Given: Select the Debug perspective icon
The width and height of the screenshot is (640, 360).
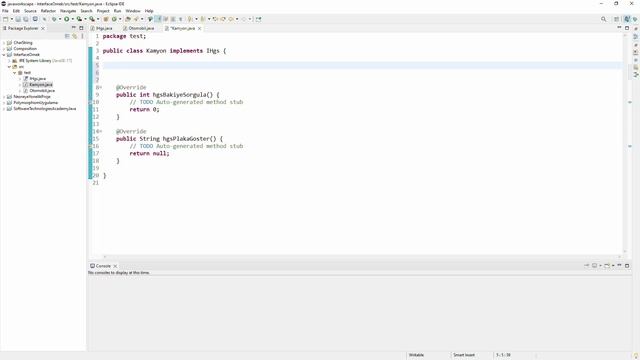Looking at the screenshot, I should click(635, 19).
